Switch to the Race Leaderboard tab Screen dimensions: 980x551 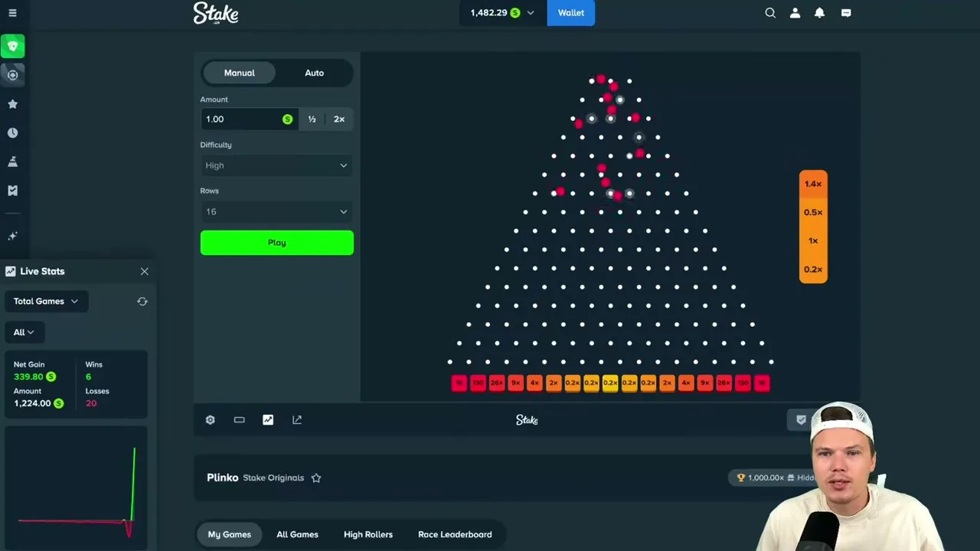(x=455, y=534)
